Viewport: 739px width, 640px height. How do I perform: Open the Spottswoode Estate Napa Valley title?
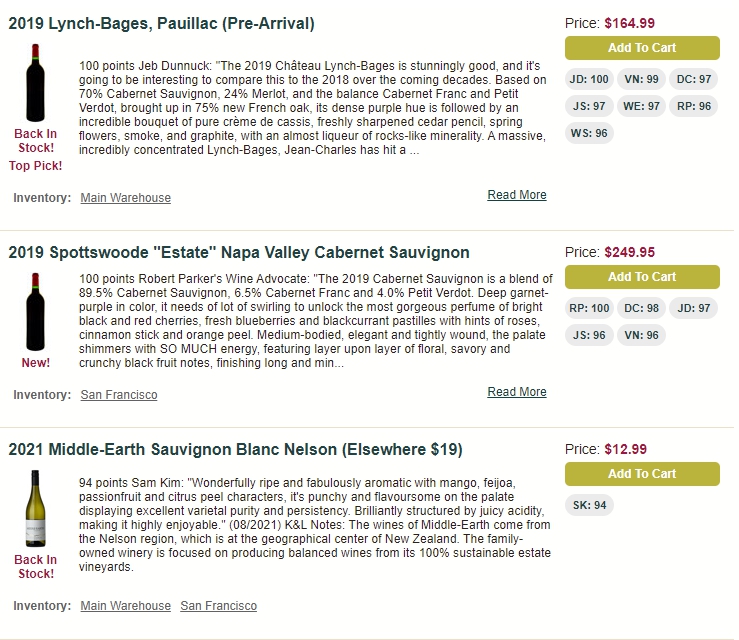(x=238, y=253)
